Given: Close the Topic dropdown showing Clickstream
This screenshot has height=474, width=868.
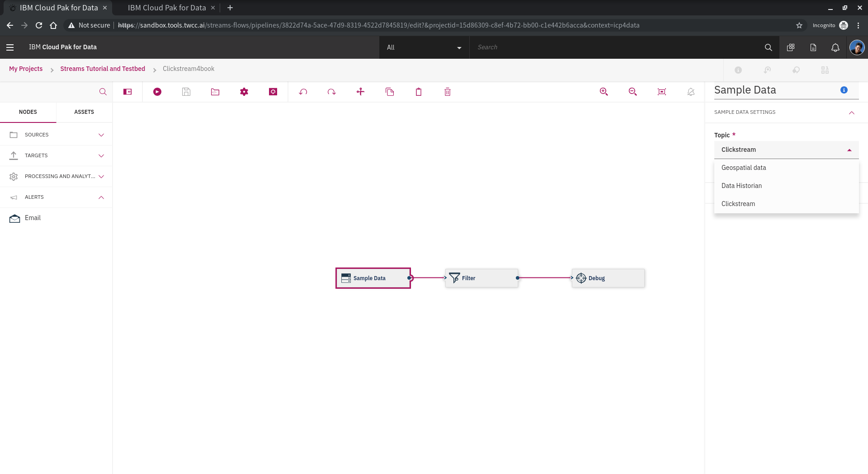Looking at the screenshot, I should click(786, 150).
